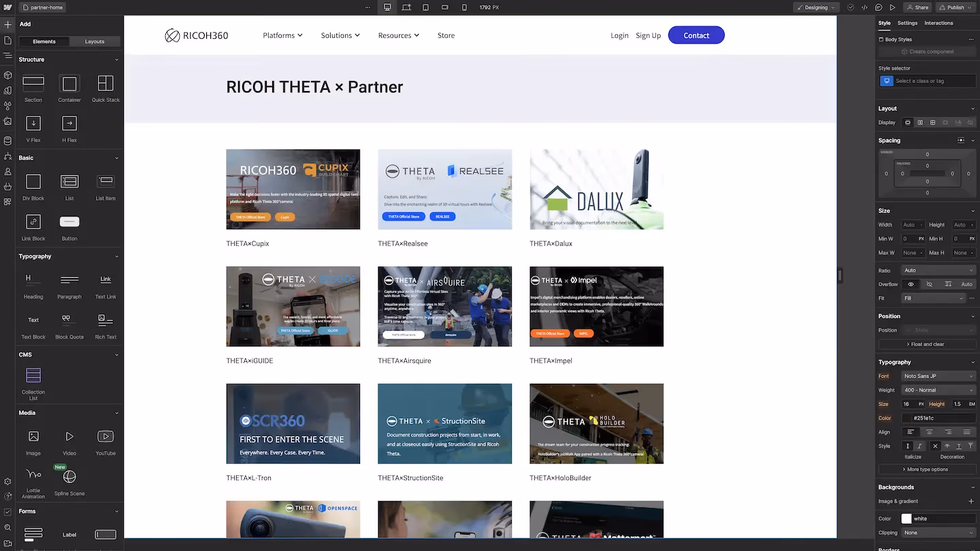The height and width of the screenshot is (551, 980).
Task: Preview the site with play icon
Action: [893, 7]
